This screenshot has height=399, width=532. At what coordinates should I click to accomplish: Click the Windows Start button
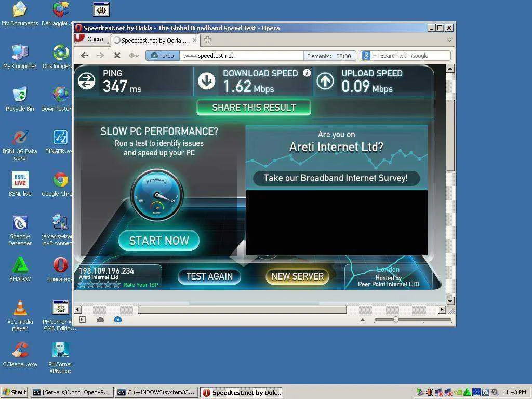point(14,392)
